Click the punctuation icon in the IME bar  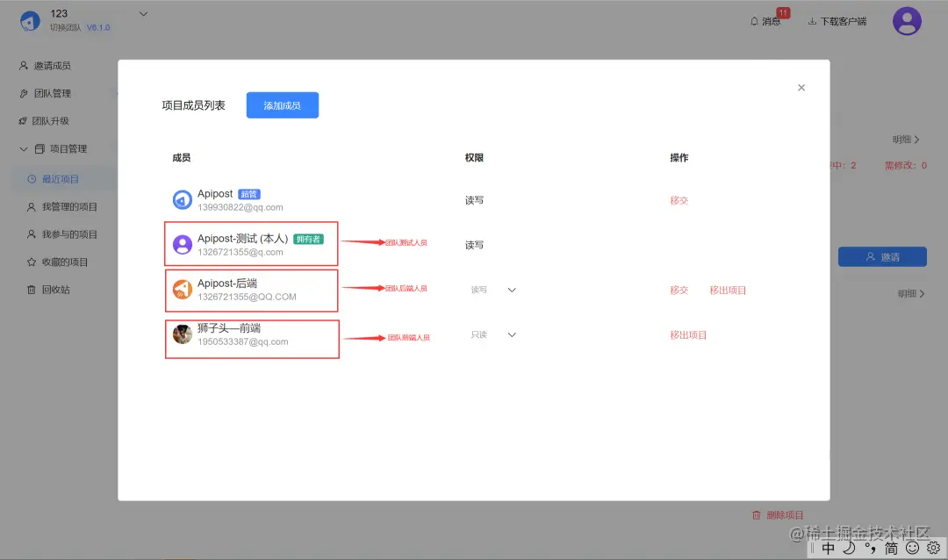[x=870, y=548]
